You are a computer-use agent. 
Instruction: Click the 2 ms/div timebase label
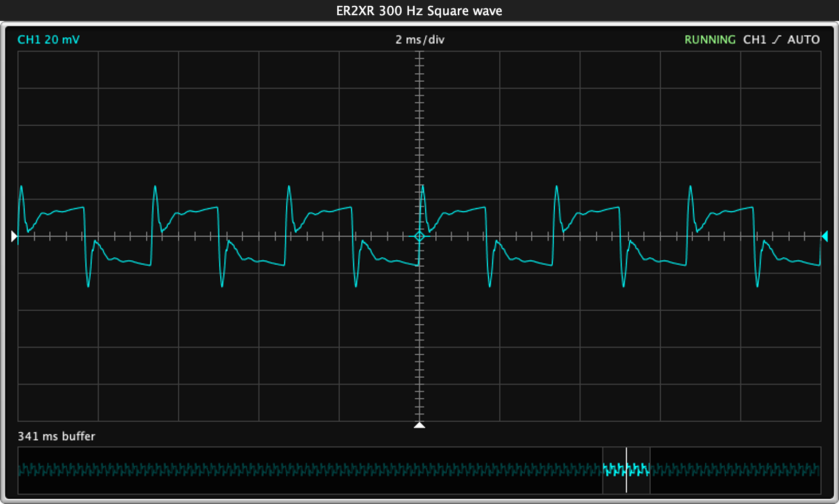point(419,40)
